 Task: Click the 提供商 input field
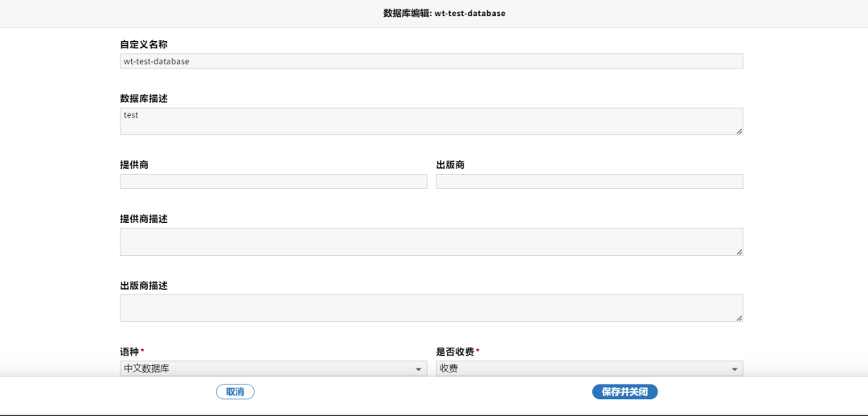point(273,182)
